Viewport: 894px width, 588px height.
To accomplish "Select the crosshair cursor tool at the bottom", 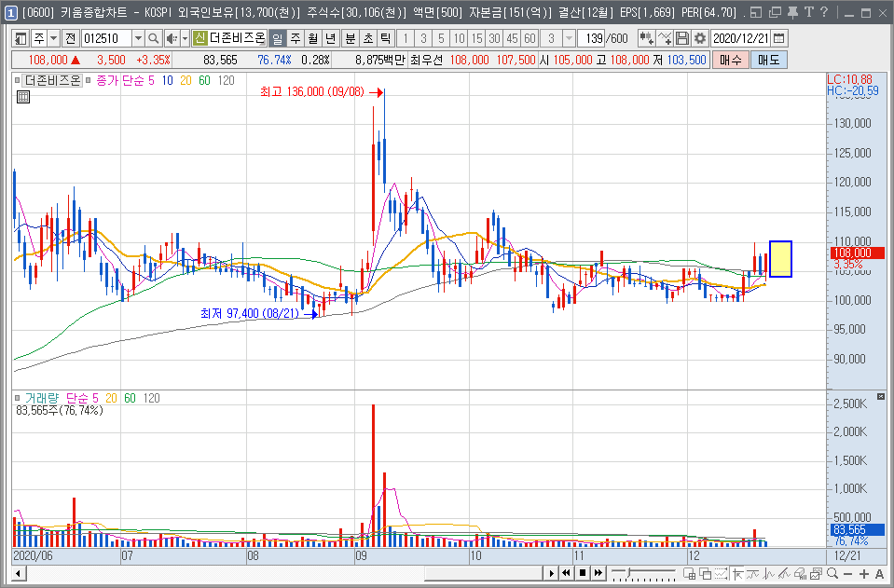I will pyautogui.click(x=738, y=573).
